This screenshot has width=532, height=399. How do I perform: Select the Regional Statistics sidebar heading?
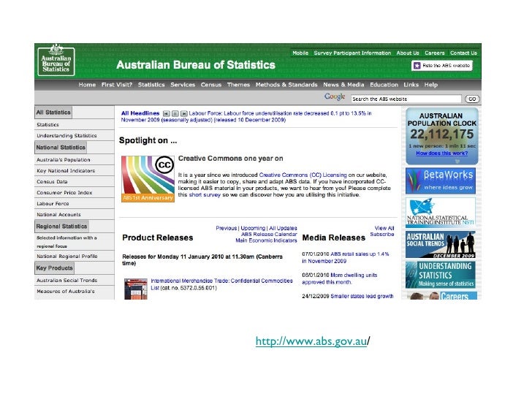point(61,227)
